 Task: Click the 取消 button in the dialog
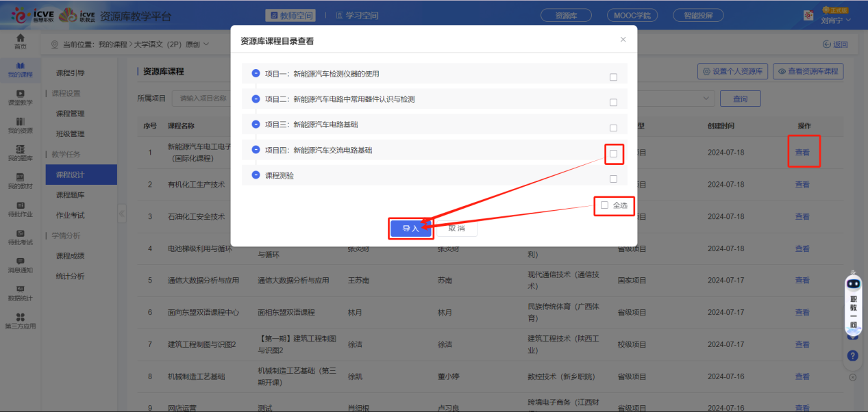(456, 228)
